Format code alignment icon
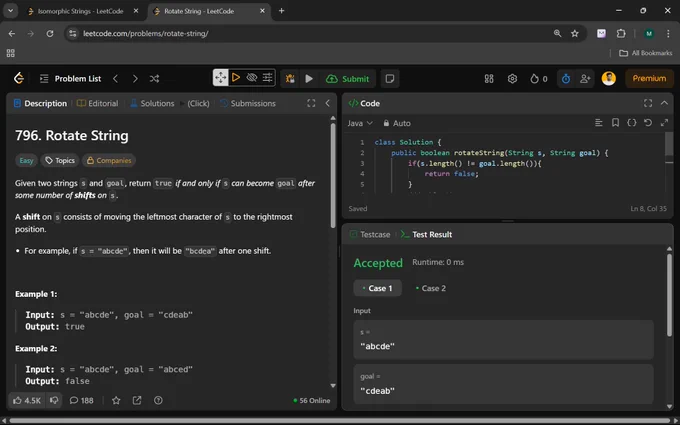680x425 pixels. 598,123
